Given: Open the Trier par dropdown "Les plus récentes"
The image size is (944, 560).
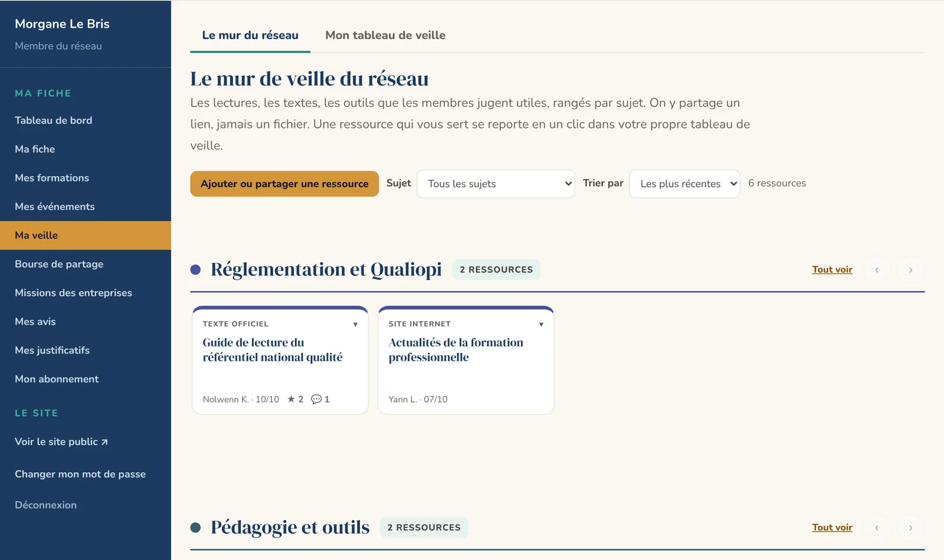Looking at the screenshot, I should (684, 184).
